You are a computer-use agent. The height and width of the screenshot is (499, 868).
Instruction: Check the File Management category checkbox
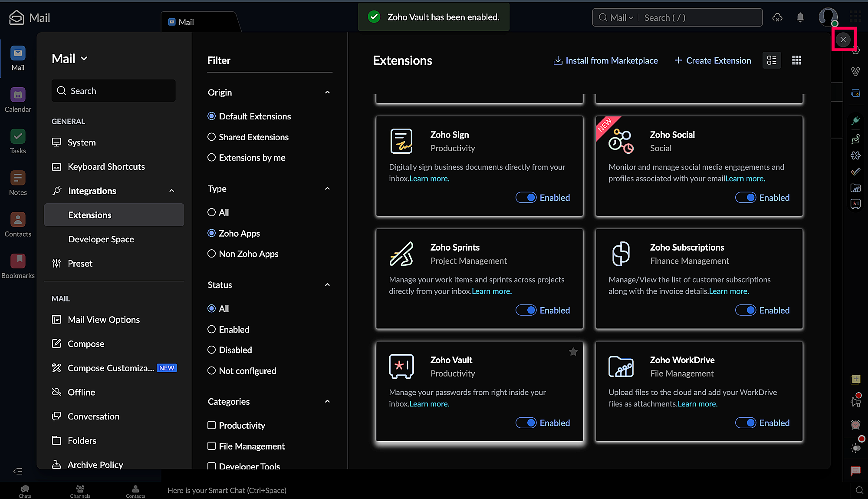tap(211, 446)
